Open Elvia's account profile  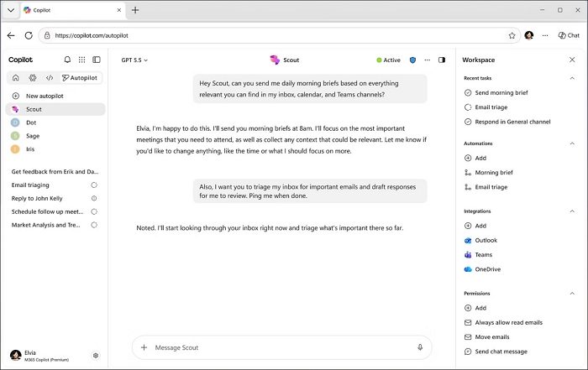(x=39, y=356)
